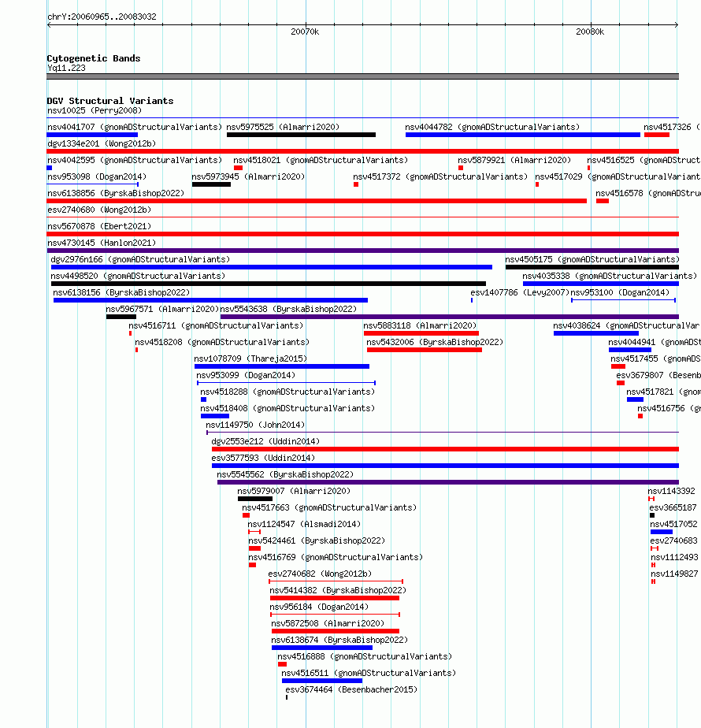Click the nsv4038624 gnomAD variant label

tap(626, 326)
